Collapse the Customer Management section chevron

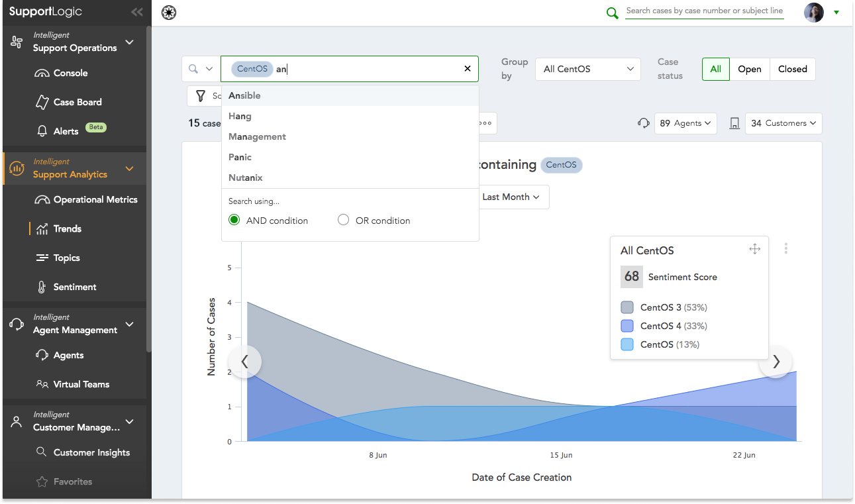[130, 422]
